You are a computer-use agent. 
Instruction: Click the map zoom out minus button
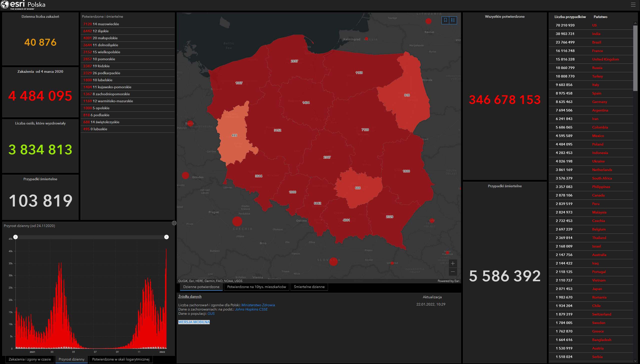click(453, 271)
